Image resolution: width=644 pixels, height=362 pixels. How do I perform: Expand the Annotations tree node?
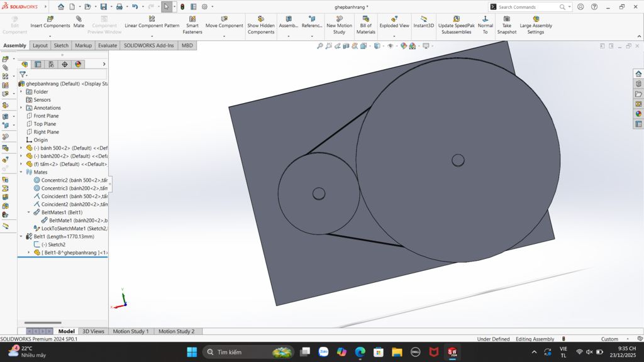point(21,107)
